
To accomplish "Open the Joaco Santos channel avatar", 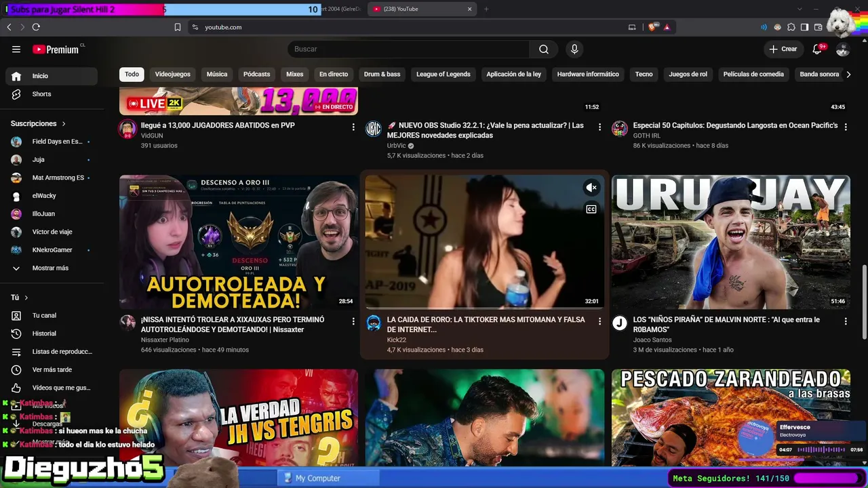I will 620,323.
